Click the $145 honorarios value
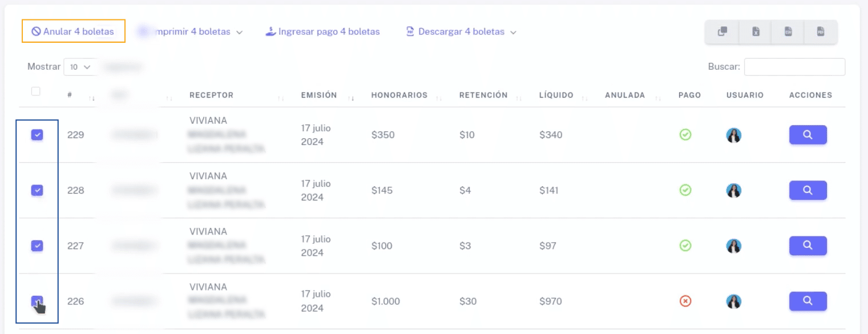Image resolution: width=868 pixels, height=334 pixels. [382, 191]
